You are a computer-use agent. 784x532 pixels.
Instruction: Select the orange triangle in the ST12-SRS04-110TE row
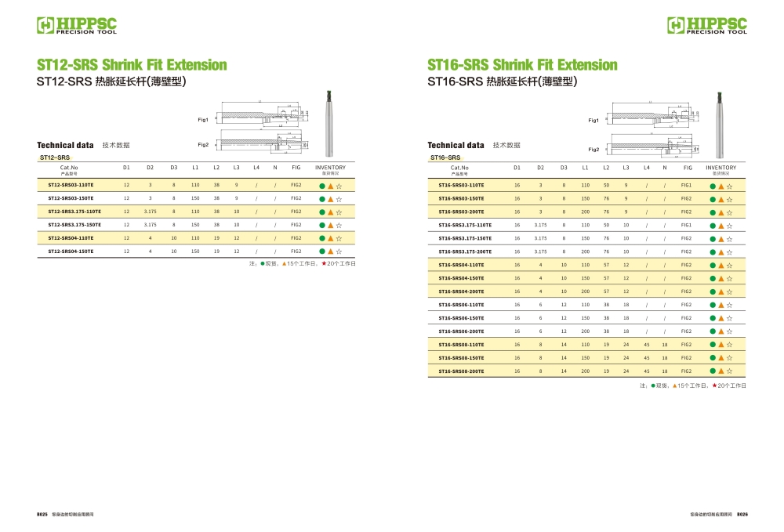[x=331, y=238]
